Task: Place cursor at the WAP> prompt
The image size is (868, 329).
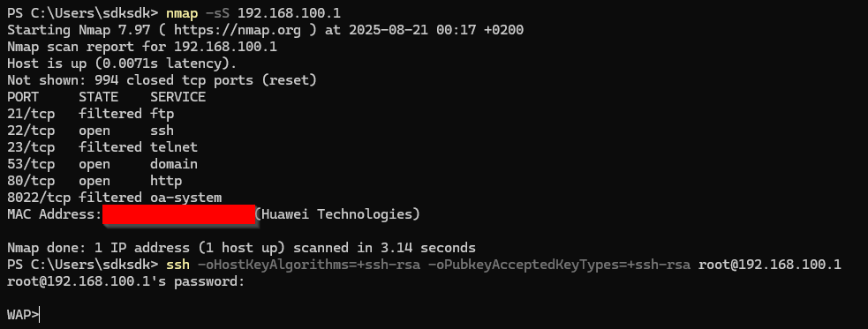Action: pos(23,315)
